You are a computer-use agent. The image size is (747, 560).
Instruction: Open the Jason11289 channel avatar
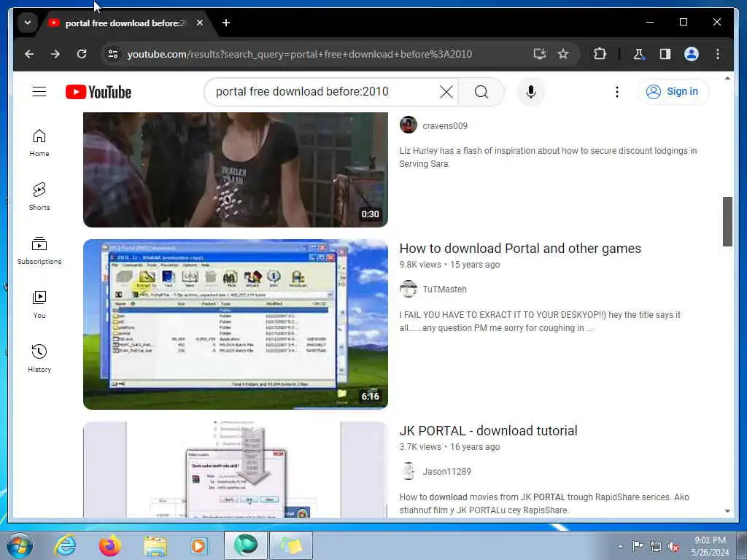[409, 471]
